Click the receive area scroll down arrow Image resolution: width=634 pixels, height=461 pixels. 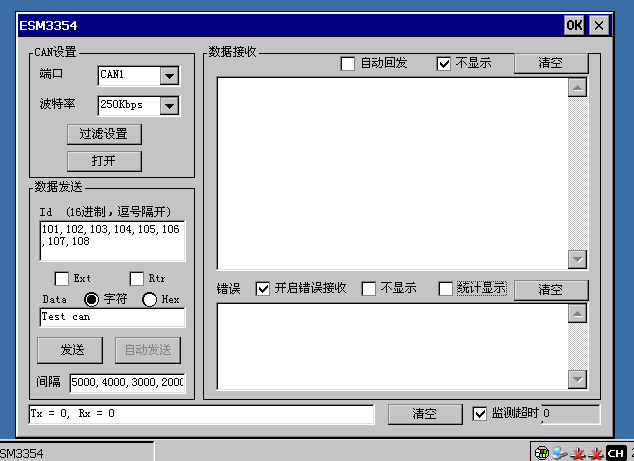(x=577, y=259)
